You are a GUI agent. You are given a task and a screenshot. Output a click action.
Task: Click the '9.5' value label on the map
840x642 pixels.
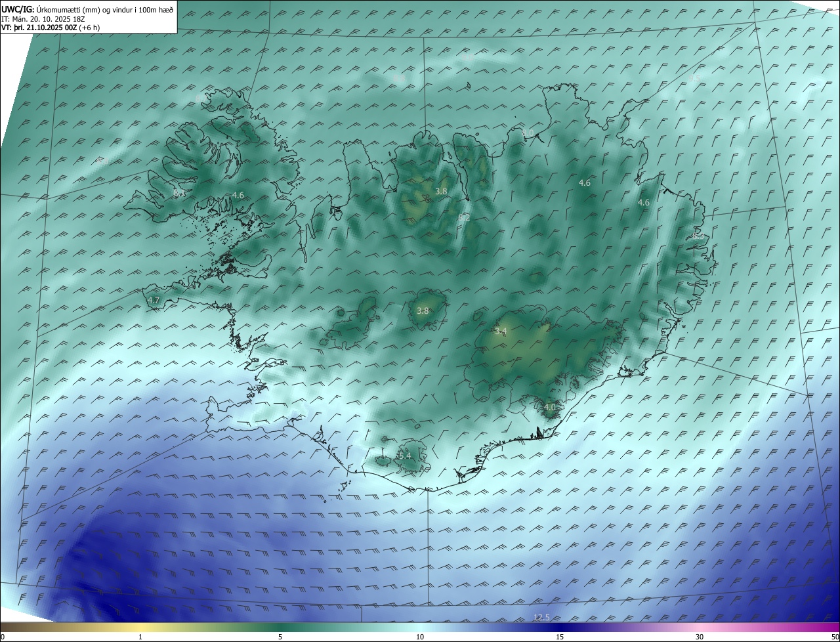[694, 78]
